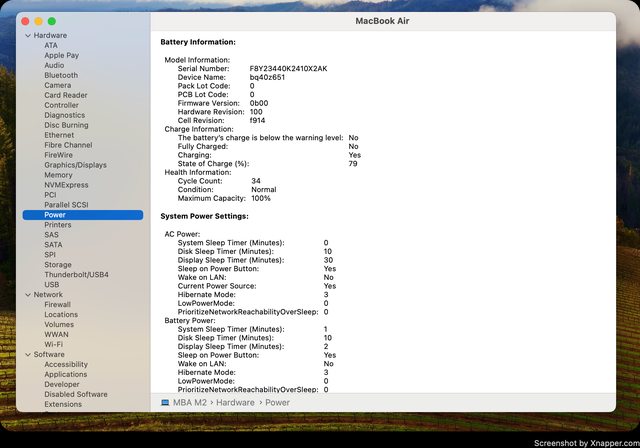Select Camera in the sidebar
The height and width of the screenshot is (448, 640).
coord(58,85)
